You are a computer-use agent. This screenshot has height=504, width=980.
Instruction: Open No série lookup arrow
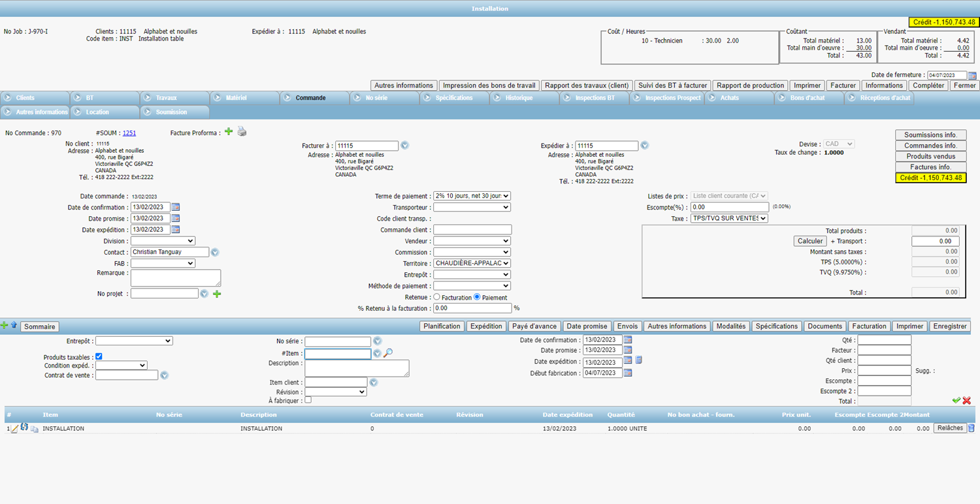point(377,341)
